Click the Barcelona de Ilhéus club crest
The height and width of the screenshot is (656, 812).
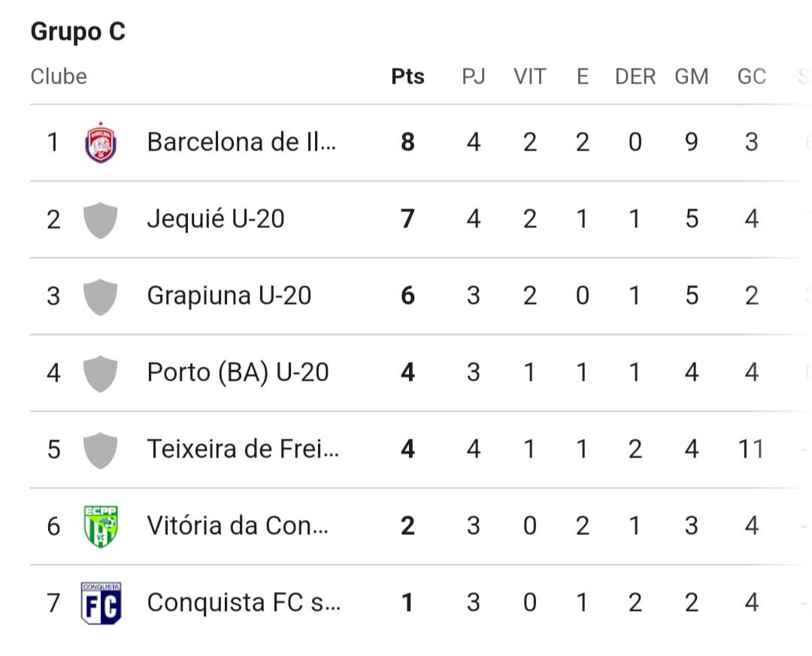pos(101,142)
